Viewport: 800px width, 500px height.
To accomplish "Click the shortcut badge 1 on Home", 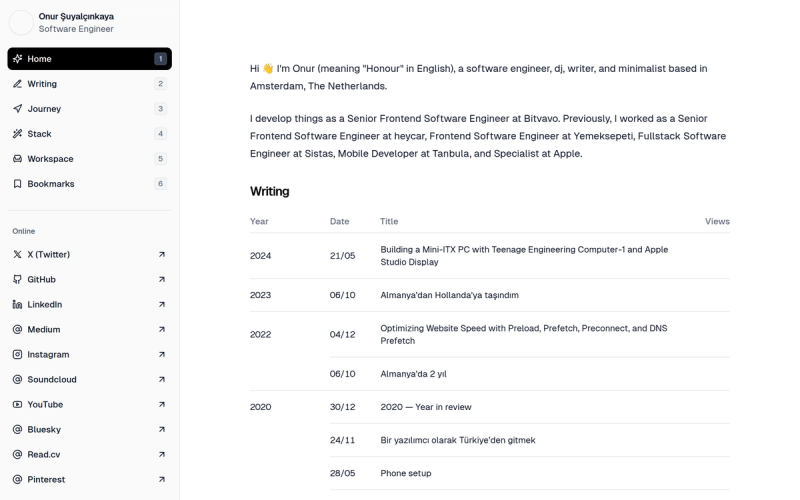I will pos(160,59).
